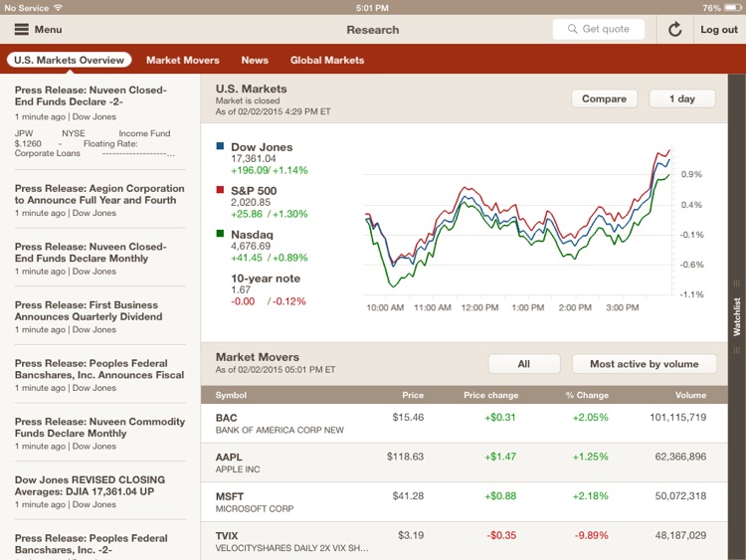746x560 pixels.
Task: Select the AAPL stock row
Action: [465, 463]
